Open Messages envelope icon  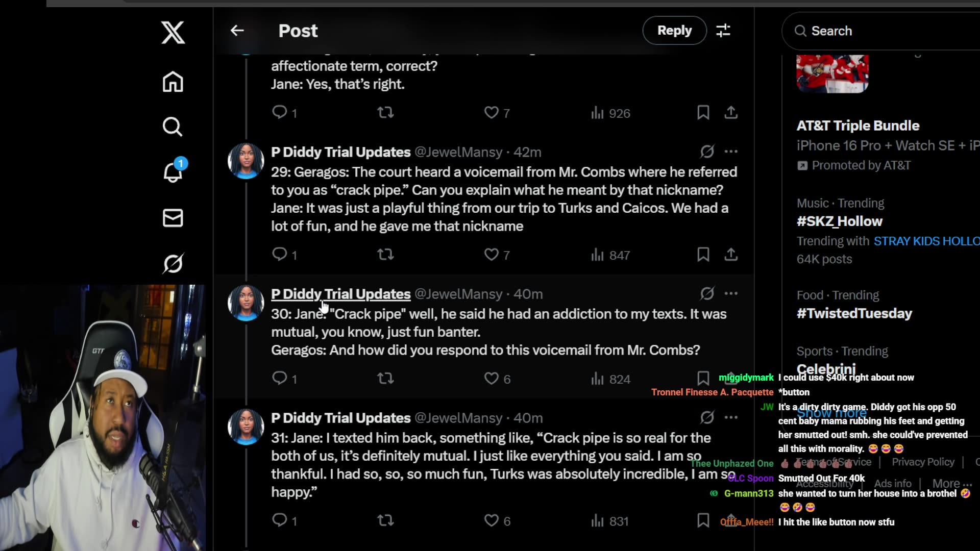coord(173,218)
